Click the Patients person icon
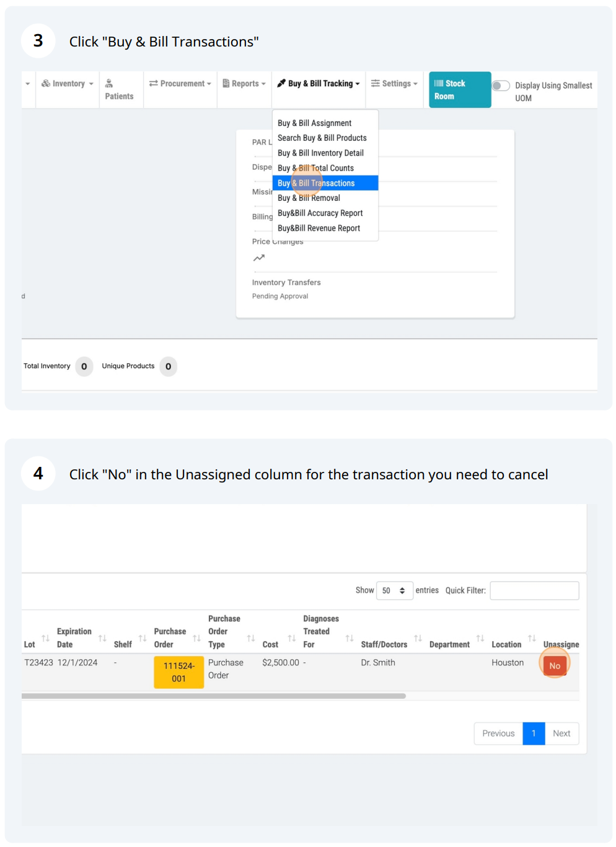The width and height of the screenshot is (616, 847). [x=109, y=83]
